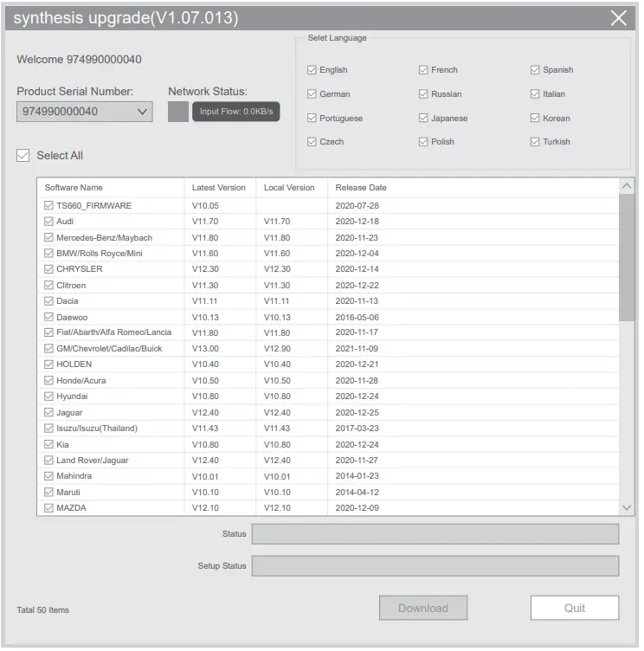Uncheck the BMW/Rolls Royce/Mini checkbox

48,254
